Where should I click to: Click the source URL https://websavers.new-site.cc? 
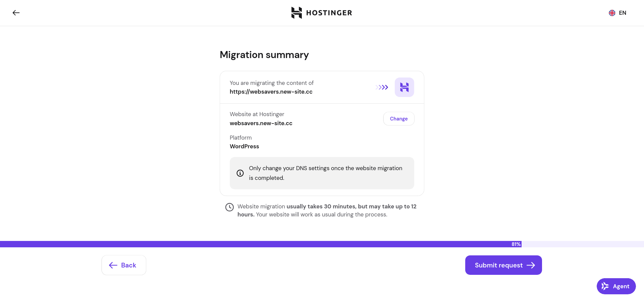271,92
